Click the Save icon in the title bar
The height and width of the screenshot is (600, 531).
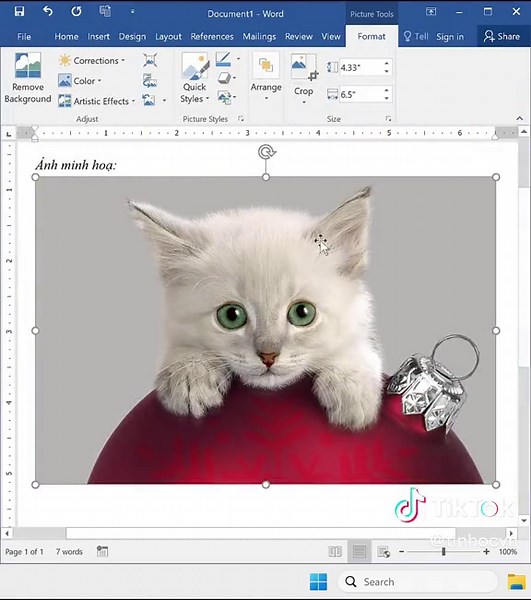click(19, 11)
